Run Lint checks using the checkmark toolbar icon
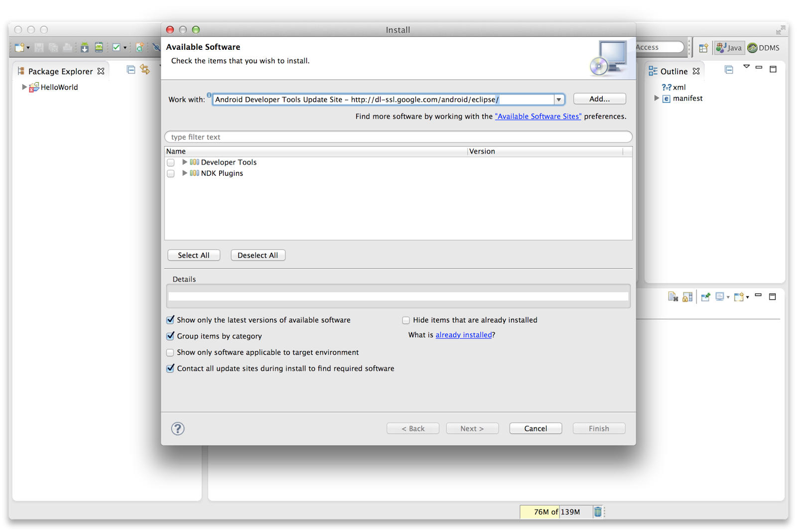Viewport: 797px width, 532px height. [118, 47]
